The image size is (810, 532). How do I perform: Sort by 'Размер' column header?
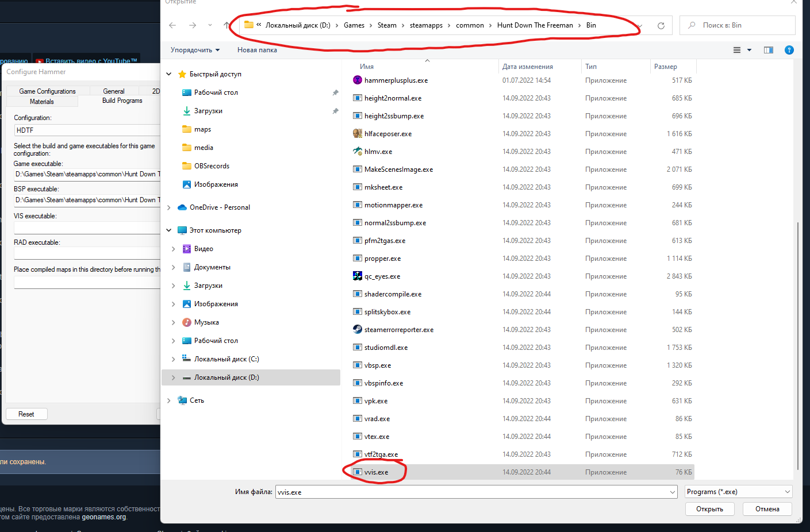666,67
